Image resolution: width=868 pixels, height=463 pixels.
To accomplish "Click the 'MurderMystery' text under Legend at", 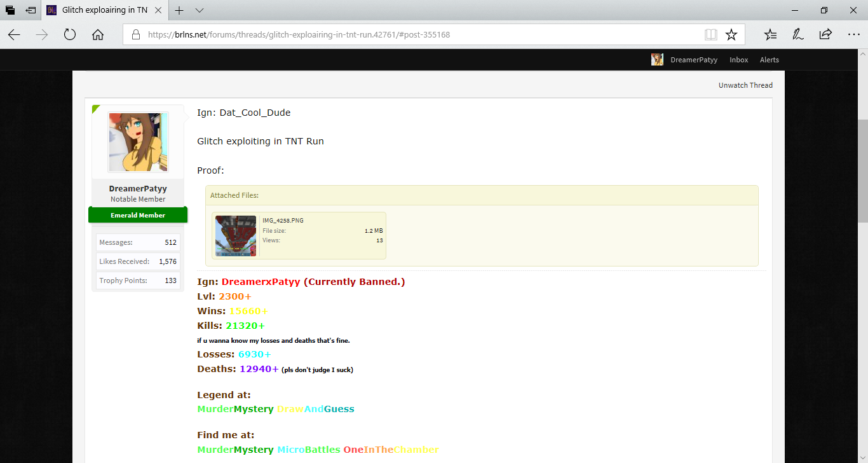I will click(x=235, y=409).
